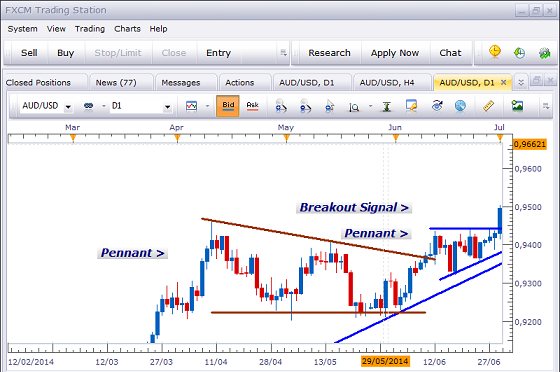Click the Jul orange timeline marker
Screen dimensions: 560x372
click(x=500, y=138)
